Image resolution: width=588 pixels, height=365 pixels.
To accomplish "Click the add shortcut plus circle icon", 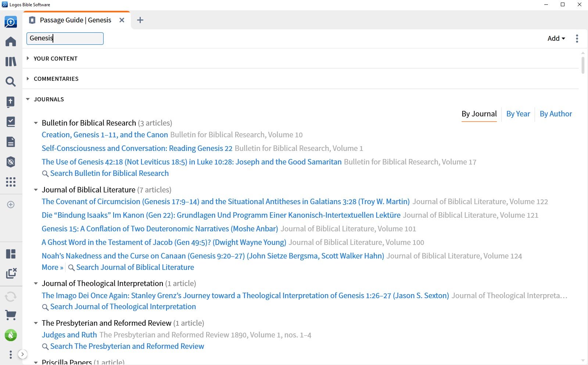I will click(11, 205).
